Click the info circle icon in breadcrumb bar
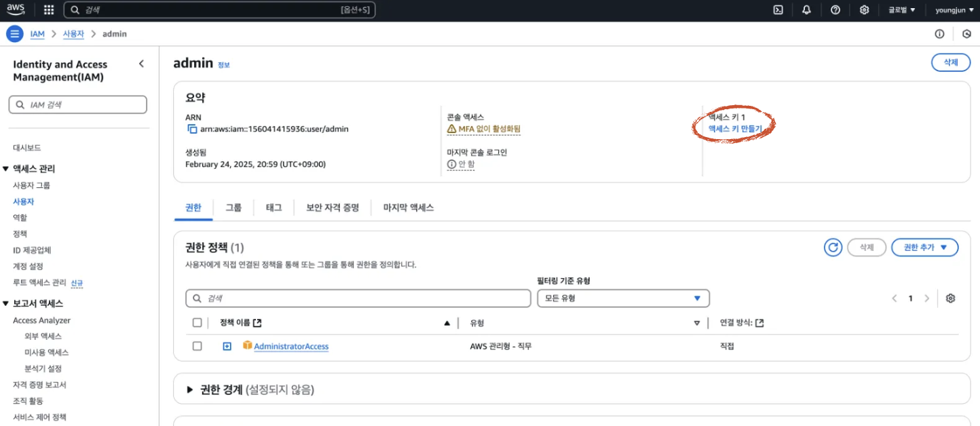This screenshot has width=980, height=426. pyautogui.click(x=940, y=34)
